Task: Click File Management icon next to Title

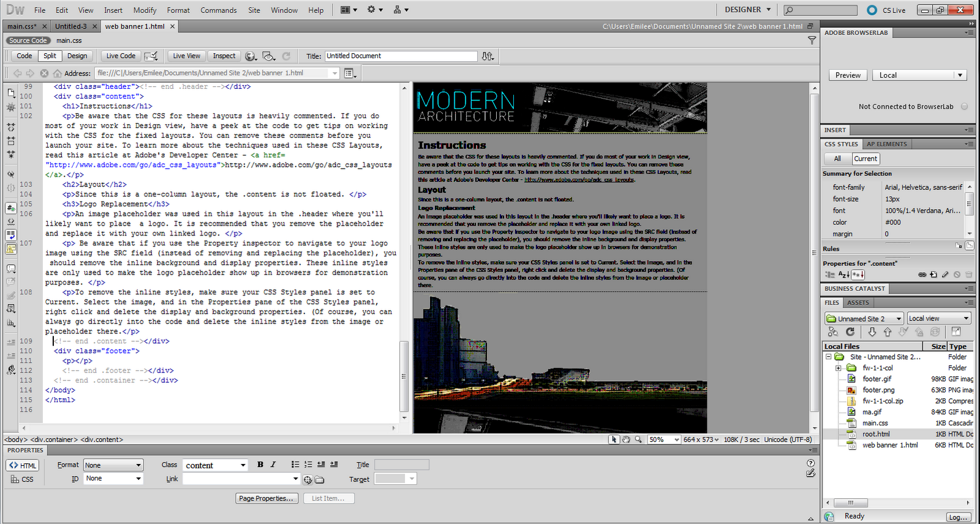Action: coord(488,56)
